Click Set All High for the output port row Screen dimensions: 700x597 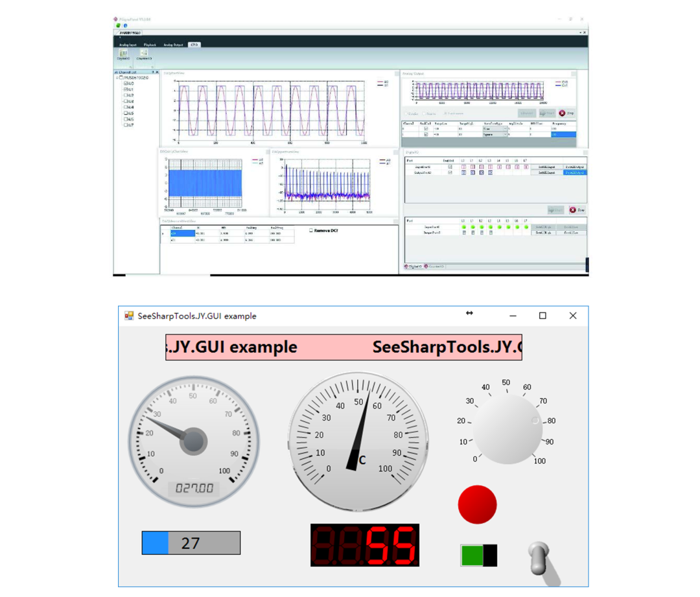coord(543,233)
